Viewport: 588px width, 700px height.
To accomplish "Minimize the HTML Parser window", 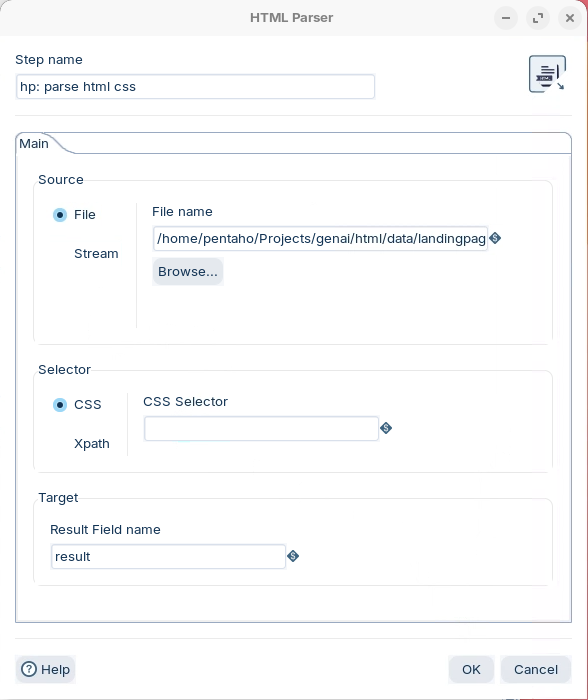I will pos(506,18).
